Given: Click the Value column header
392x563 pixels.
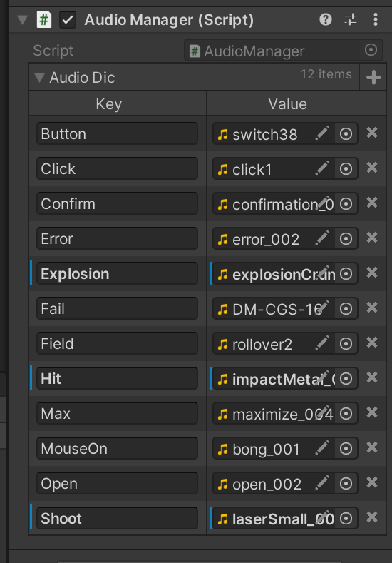Looking at the screenshot, I should click(x=288, y=104).
